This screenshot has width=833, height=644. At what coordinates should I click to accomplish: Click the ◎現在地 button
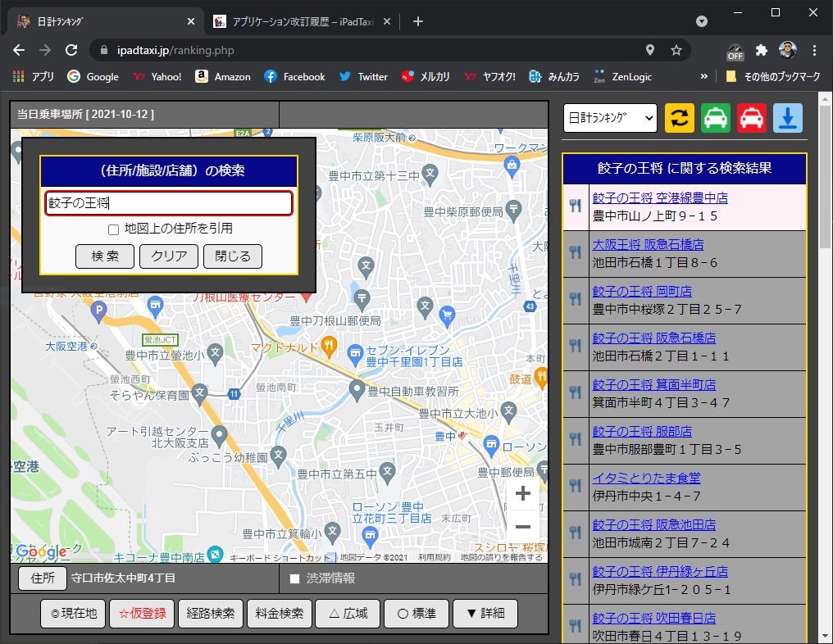(x=73, y=613)
